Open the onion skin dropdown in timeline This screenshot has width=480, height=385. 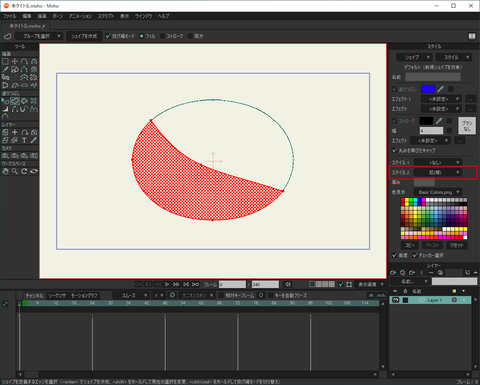pos(197,295)
